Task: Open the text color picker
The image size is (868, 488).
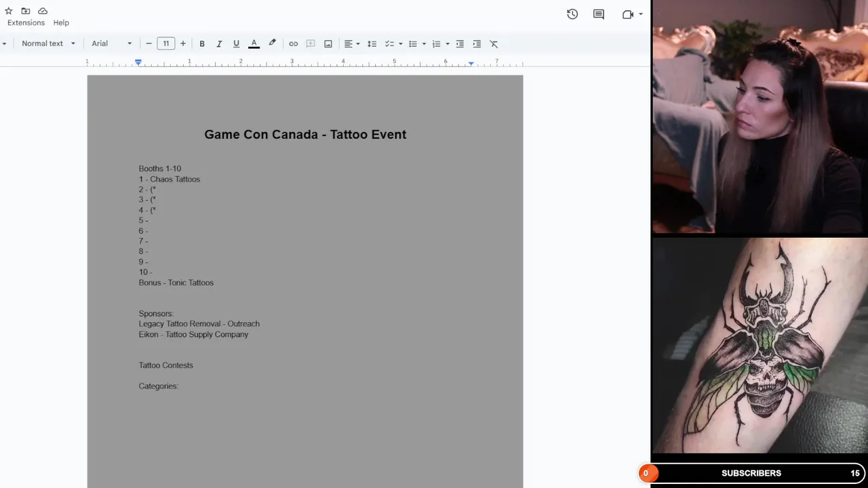Action: pos(254,43)
